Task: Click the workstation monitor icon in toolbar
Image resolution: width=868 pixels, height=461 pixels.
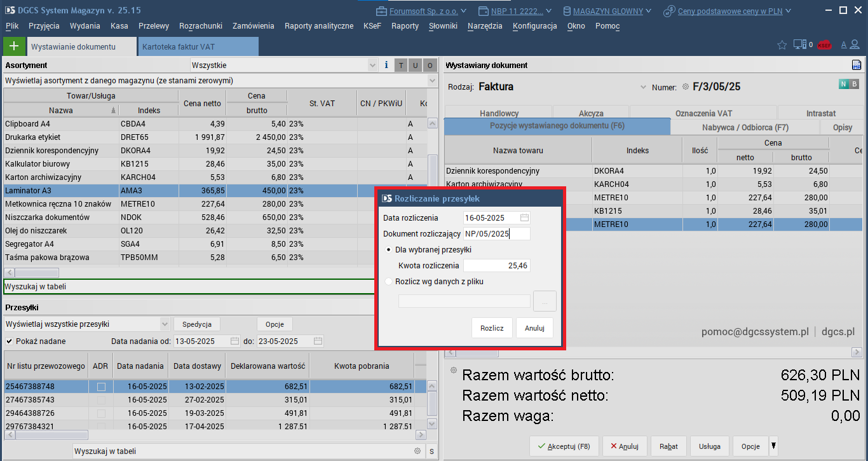Action: click(799, 45)
